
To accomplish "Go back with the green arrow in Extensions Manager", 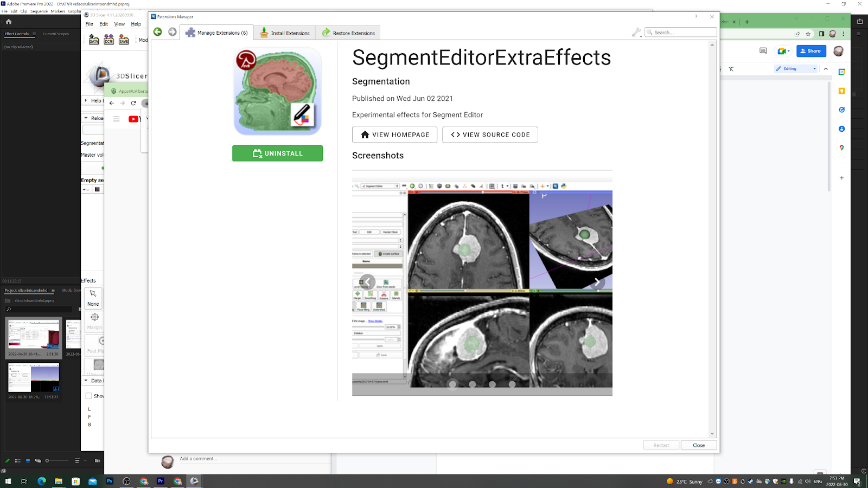I will (158, 32).
